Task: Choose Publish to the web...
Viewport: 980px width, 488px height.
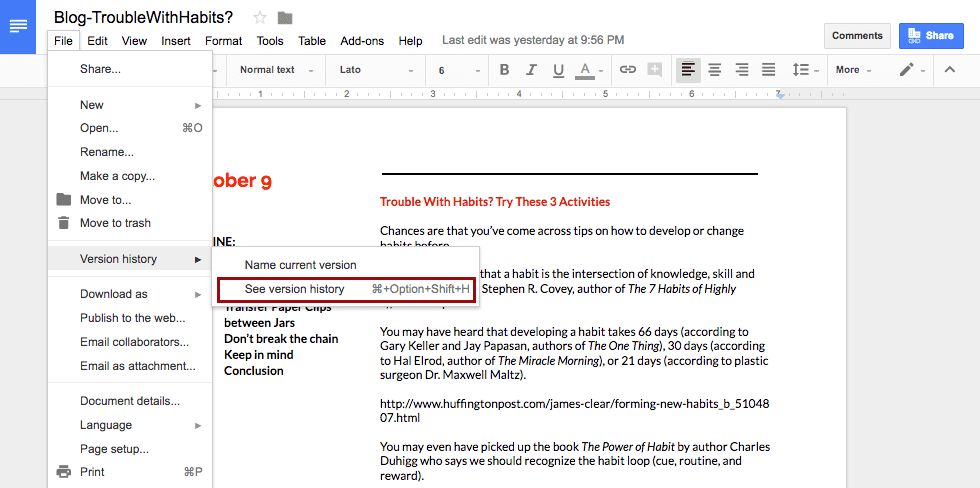Action: [x=130, y=318]
